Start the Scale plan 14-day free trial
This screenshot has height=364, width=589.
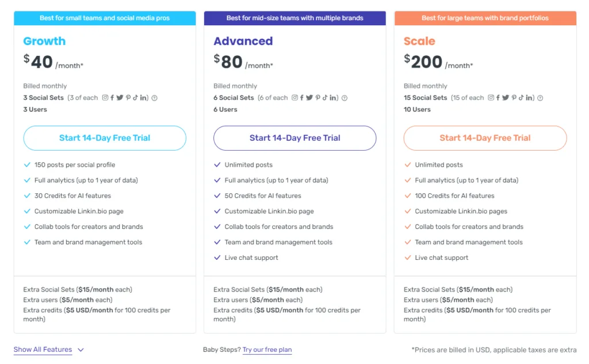485,138
